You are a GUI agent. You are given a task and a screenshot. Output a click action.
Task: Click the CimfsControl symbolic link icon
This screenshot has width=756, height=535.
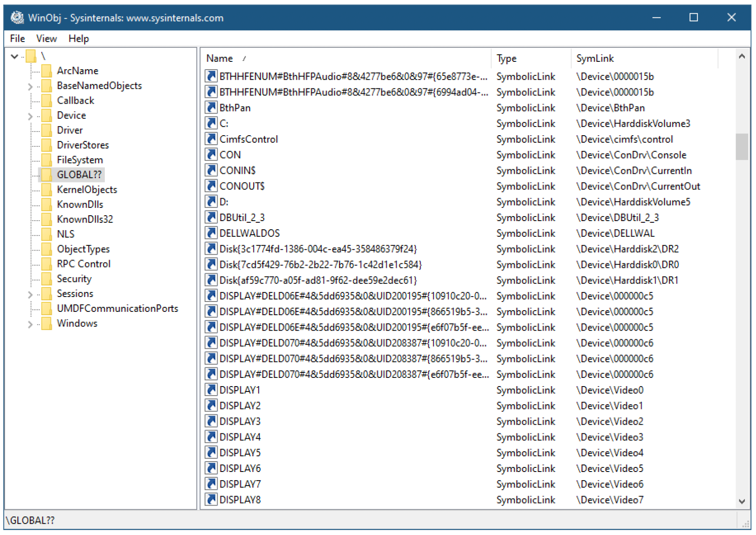211,139
